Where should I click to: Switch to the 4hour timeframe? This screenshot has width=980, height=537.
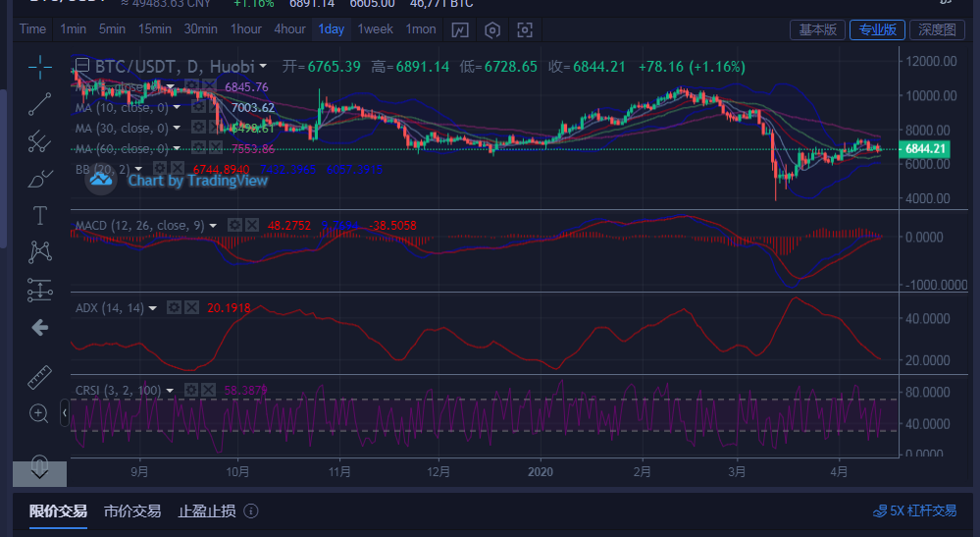pyautogui.click(x=289, y=29)
